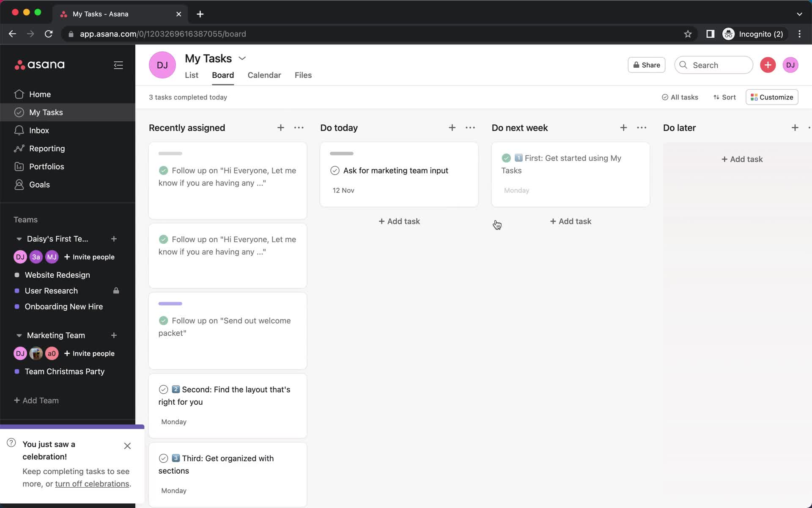812x508 pixels.
Task: Toggle completed status on Ask for marketing input
Action: (335, 170)
